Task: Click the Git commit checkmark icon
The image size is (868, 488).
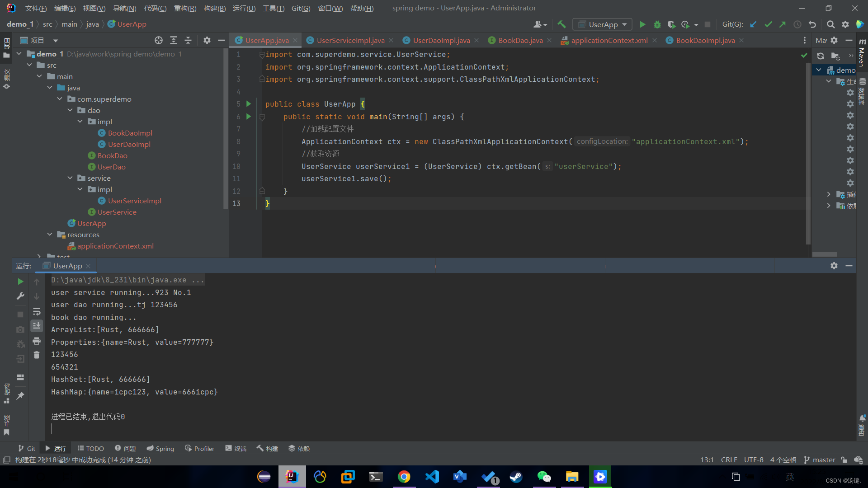Action: (x=768, y=24)
